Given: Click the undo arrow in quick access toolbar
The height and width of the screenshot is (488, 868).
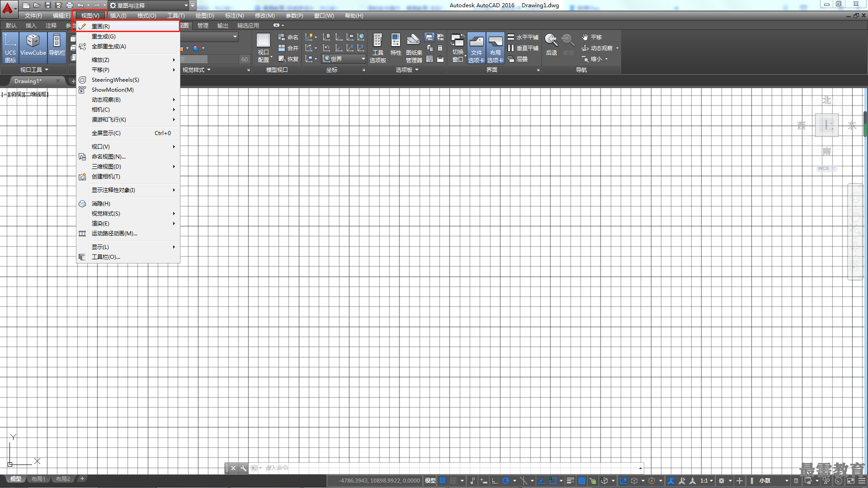Looking at the screenshot, I should 80,5.
